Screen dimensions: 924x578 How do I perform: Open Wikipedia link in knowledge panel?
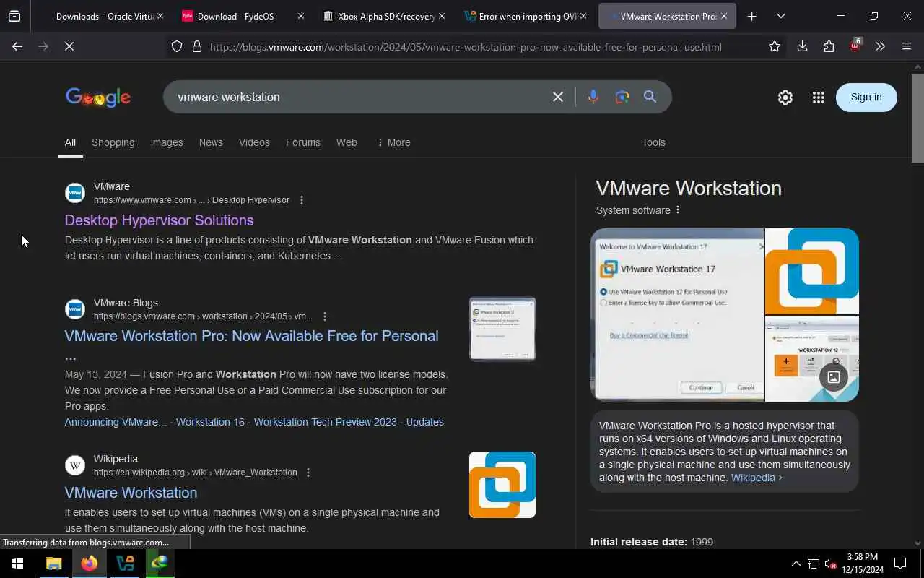tap(756, 478)
